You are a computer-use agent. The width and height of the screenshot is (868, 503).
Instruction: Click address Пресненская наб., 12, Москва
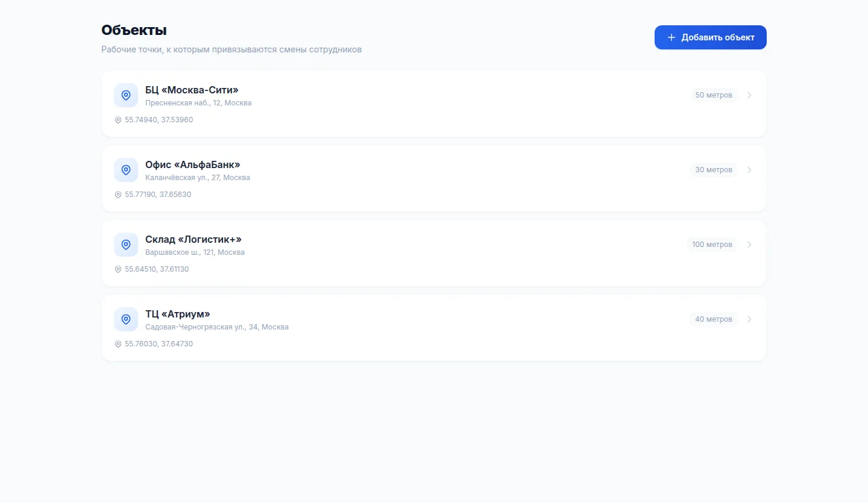click(198, 103)
